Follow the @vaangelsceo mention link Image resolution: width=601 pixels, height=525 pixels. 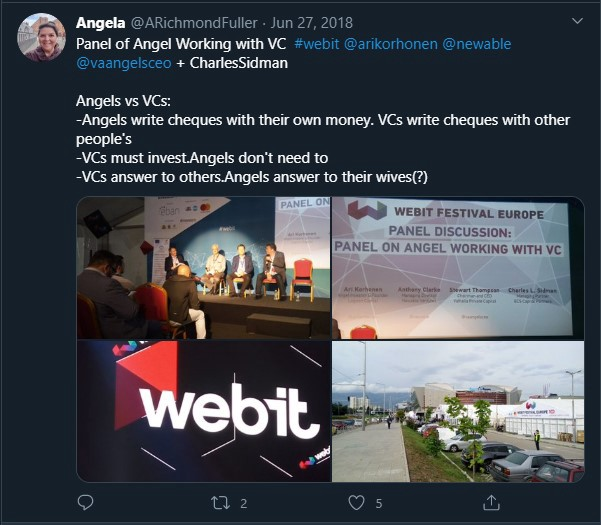tap(124, 63)
